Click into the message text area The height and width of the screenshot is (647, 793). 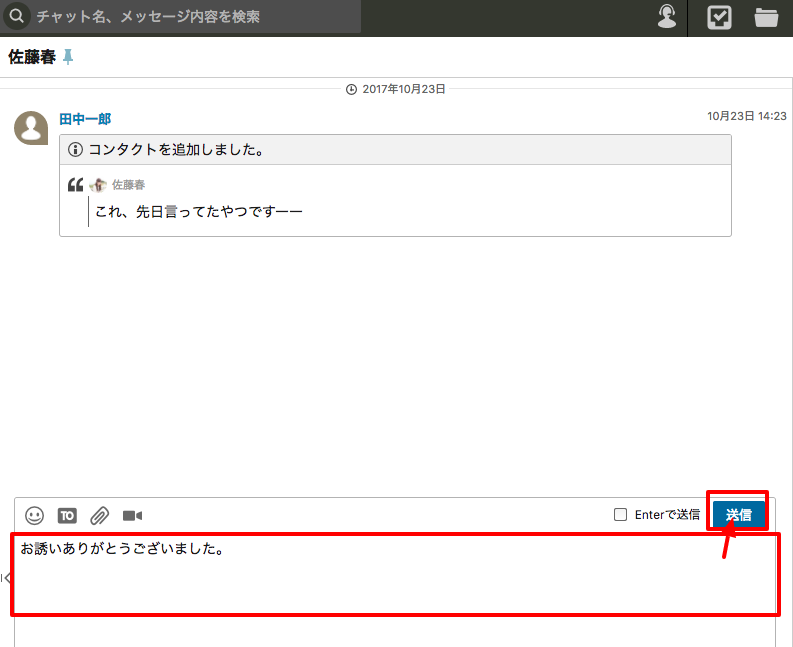[395, 574]
